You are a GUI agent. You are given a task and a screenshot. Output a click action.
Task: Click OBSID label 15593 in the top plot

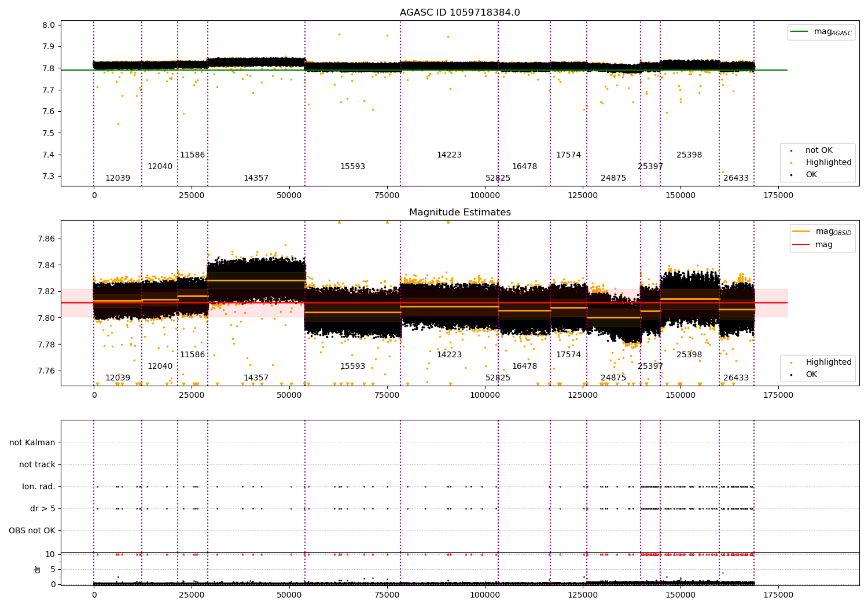352,167
